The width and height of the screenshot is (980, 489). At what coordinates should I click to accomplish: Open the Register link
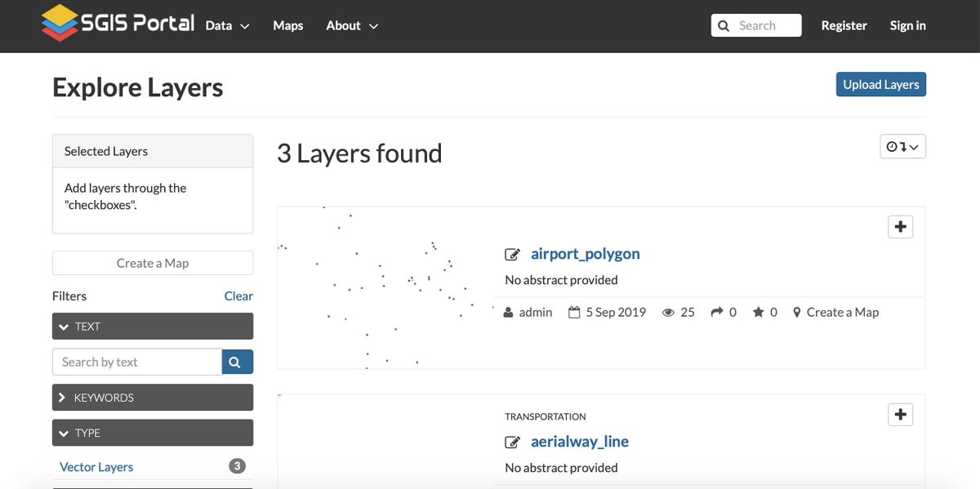(x=844, y=25)
